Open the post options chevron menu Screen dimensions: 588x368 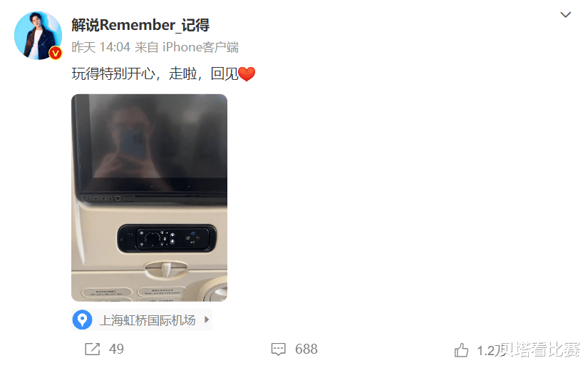[565, 15]
